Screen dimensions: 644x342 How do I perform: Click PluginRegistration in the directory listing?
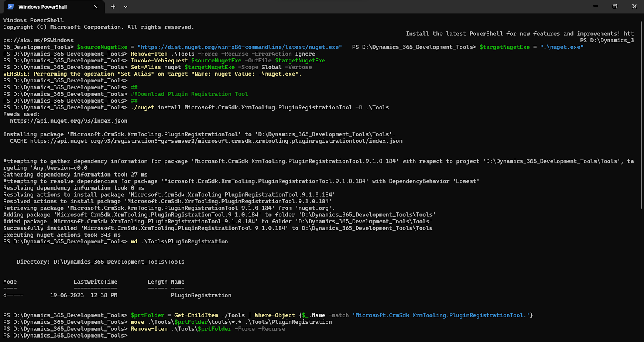click(201, 295)
